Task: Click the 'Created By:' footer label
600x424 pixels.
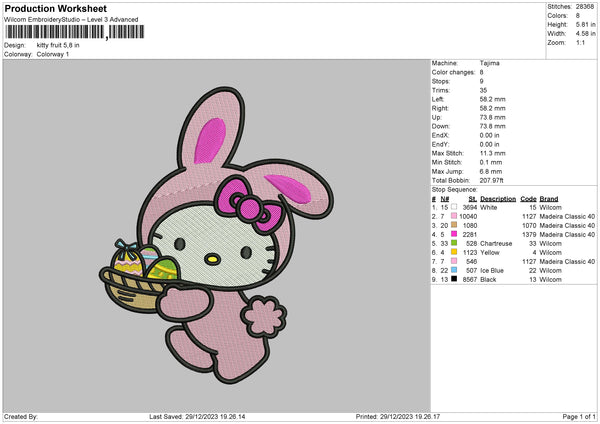Action: 21,417
